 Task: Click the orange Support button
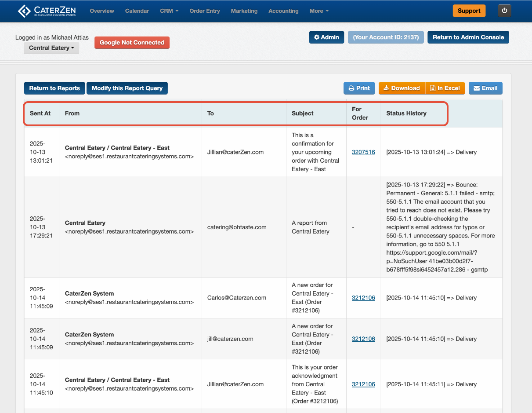pyautogui.click(x=469, y=11)
